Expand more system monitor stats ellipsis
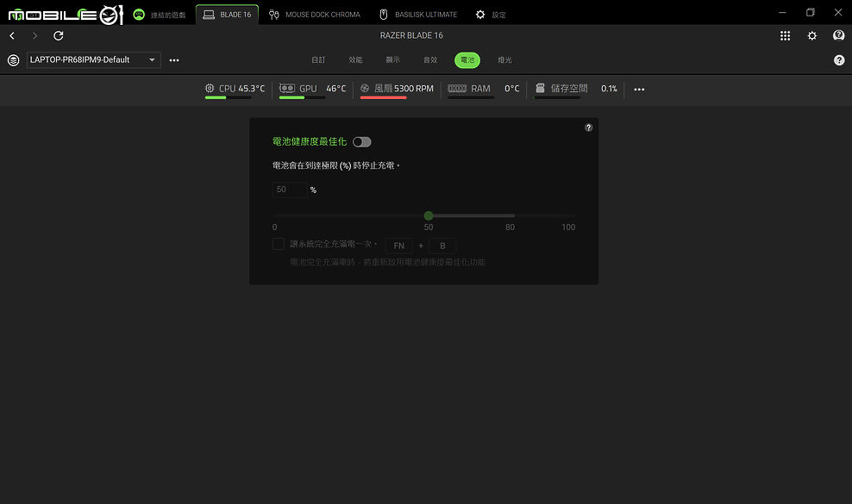 [x=639, y=89]
